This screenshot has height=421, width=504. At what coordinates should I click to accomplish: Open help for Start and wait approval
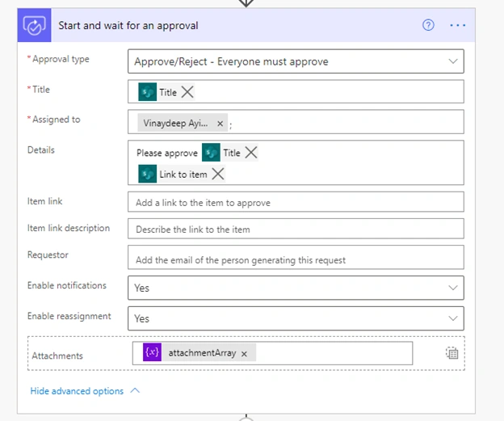pyautogui.click(x=428, y=25)
